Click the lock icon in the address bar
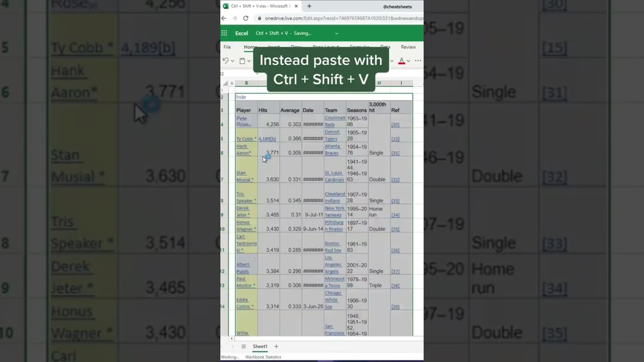Screen dimensions: 644x362 click(x=259, y=18)
